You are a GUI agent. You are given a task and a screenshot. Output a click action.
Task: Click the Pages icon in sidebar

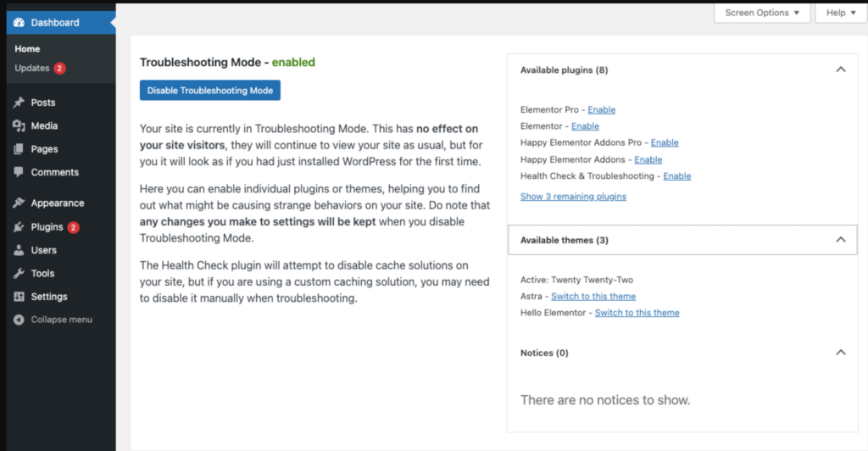[x=19, y=149]
